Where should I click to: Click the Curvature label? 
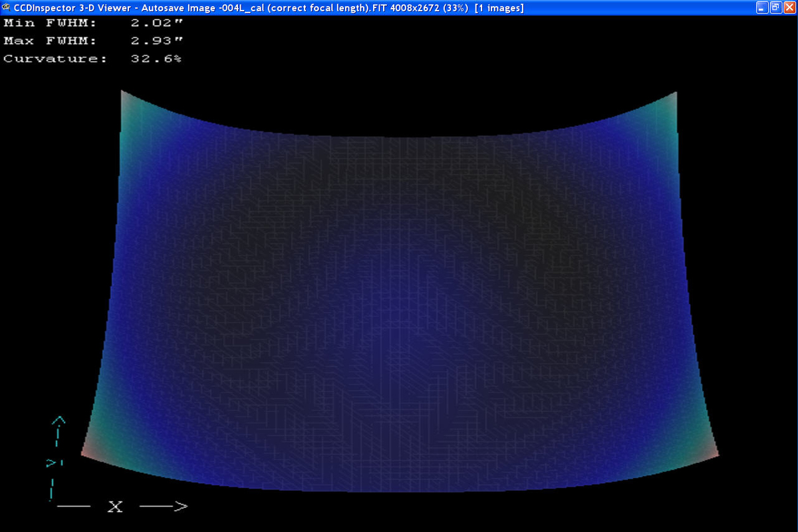[55, 59]
